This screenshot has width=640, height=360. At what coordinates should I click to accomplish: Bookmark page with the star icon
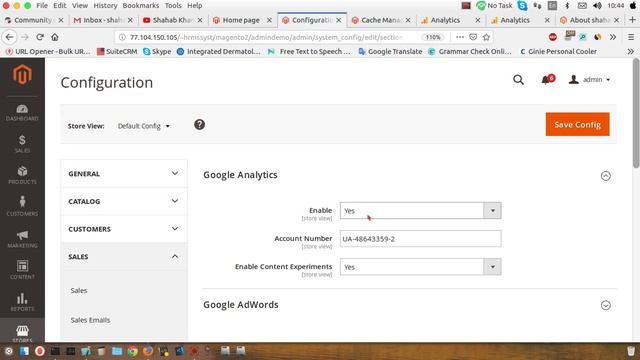point(486,37)
